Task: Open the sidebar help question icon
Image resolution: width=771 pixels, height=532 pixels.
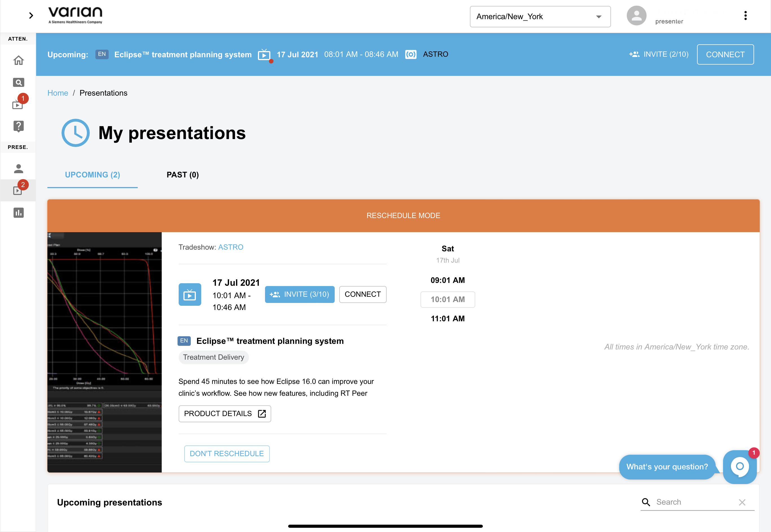Action: coord(18,126)
